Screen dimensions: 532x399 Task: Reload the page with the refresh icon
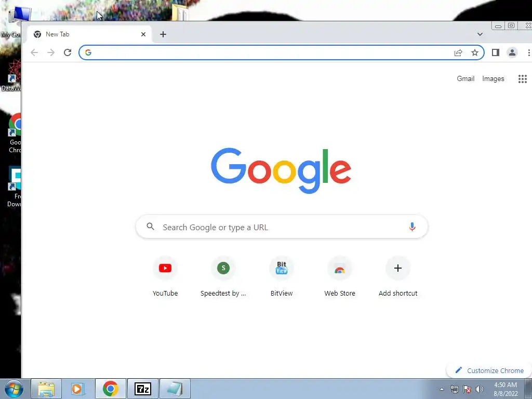pyautogui.click(x=68, y=52)
